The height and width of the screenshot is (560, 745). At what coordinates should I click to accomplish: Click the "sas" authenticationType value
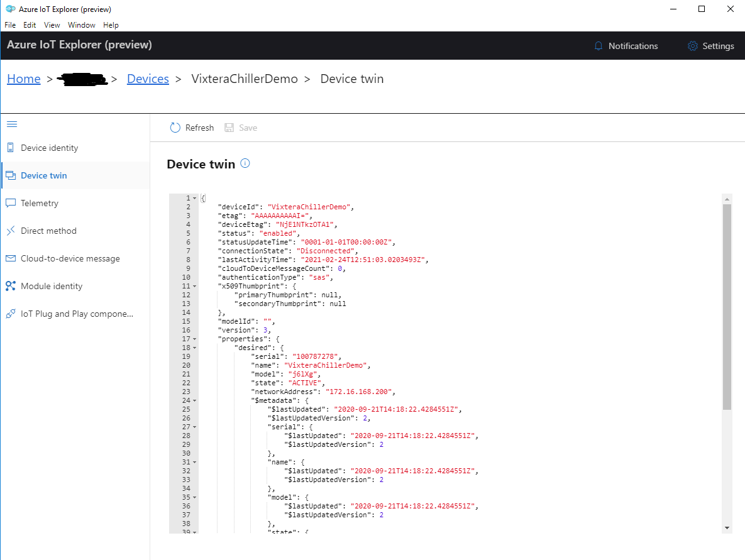(319, 277)
